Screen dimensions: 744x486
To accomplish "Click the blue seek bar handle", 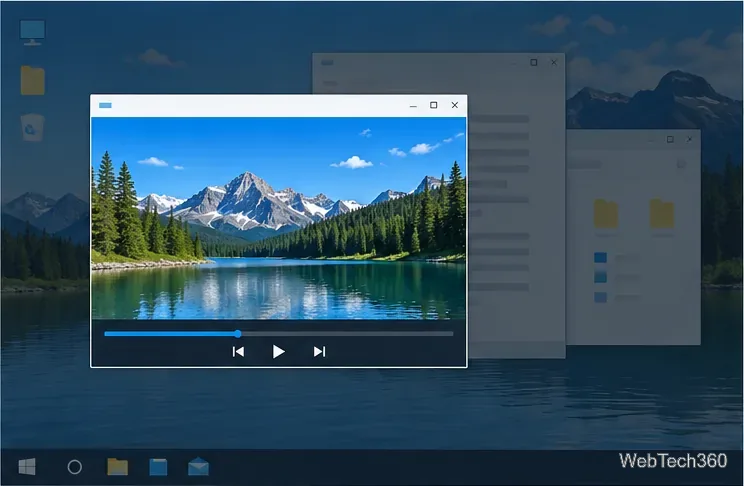I will tap(238, 334).
